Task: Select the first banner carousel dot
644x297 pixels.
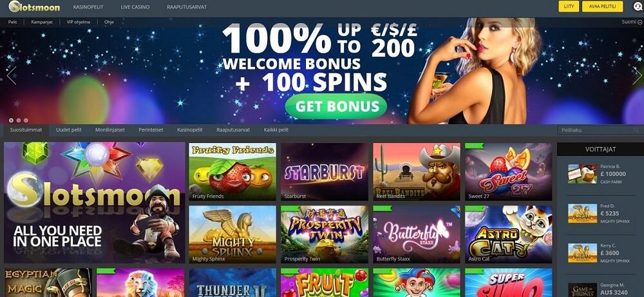Action: (11, 120)
